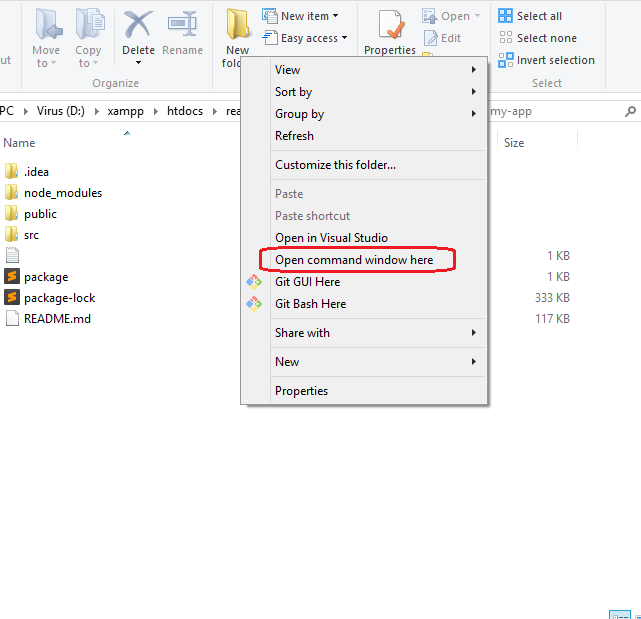Image resolution: width=641 pixels, height=619 pixels.
Task: Expand the View submenu arrow
Action: [473, 70]
